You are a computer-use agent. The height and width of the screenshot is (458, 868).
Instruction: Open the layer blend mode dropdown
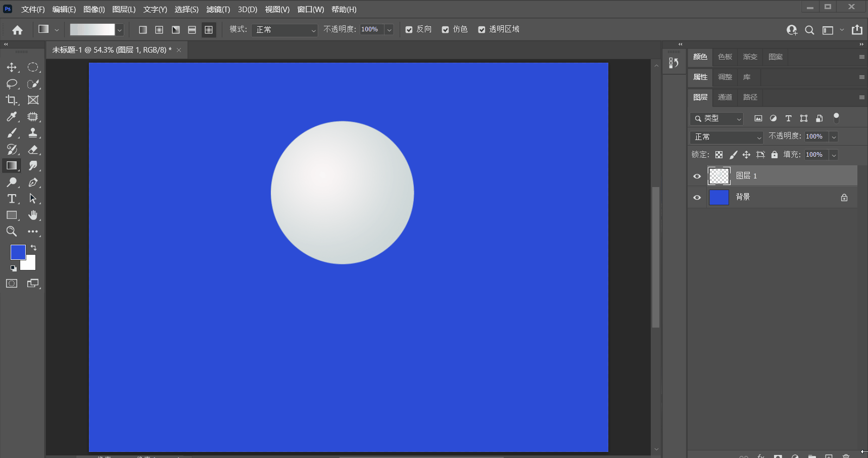[x=727, y=137]
